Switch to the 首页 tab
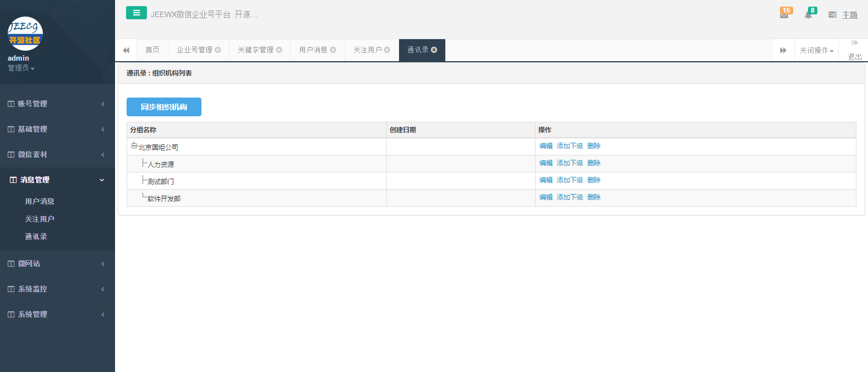This screenshot has height=372, width=868. point(152,50)
